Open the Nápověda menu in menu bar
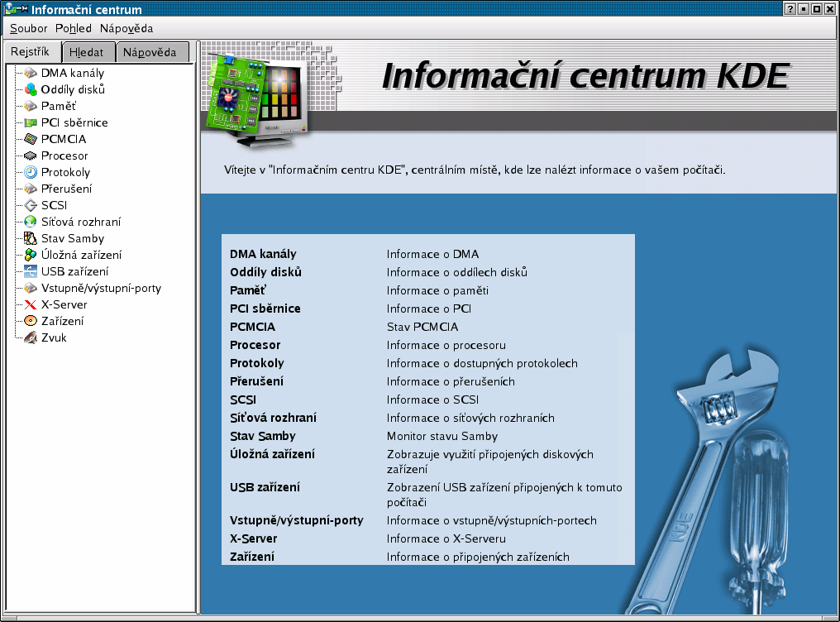The width and height of the screenshot is (840, 622). point(126,28)
